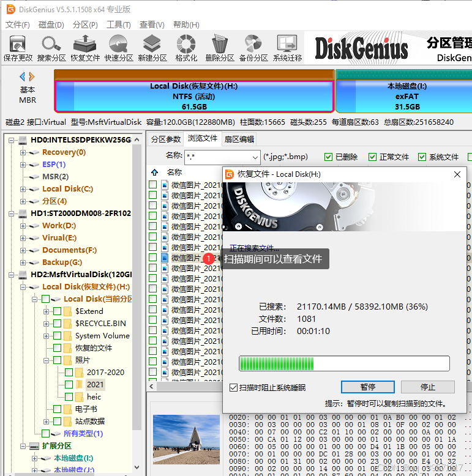Close the 恢复文件 dialog
This screenshot has height=476, width=472.
[457, 174]
